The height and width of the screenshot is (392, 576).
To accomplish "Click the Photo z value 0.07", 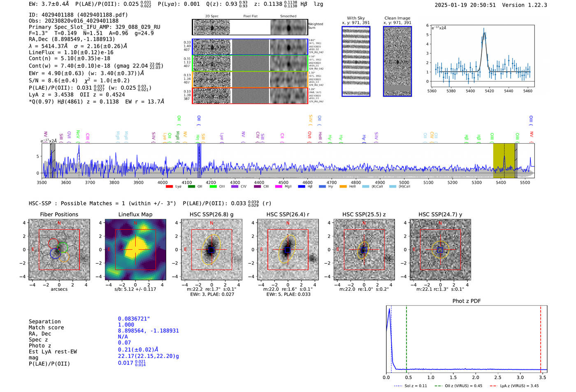I will coord(124,343).
